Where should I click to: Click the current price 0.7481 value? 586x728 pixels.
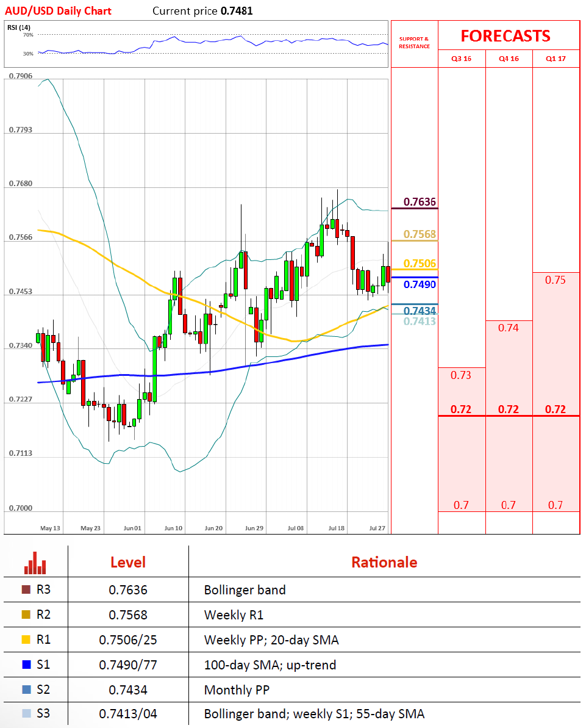coord(237,10)
